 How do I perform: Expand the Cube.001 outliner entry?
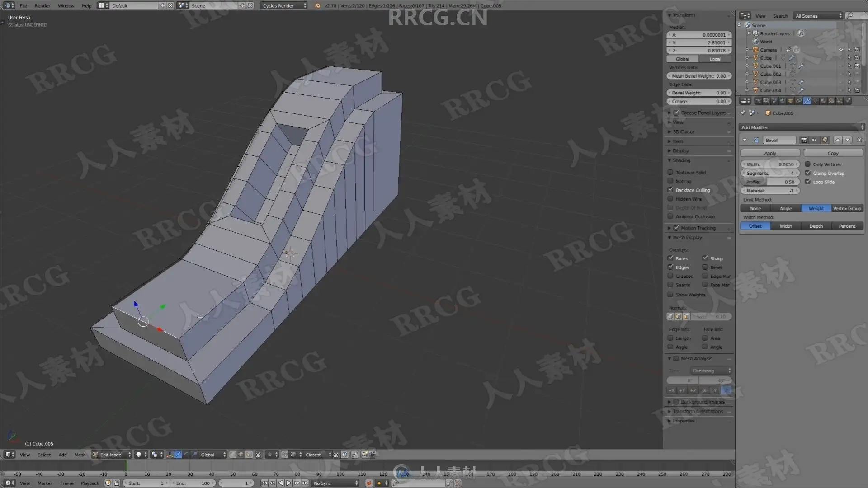pos(747,66)
